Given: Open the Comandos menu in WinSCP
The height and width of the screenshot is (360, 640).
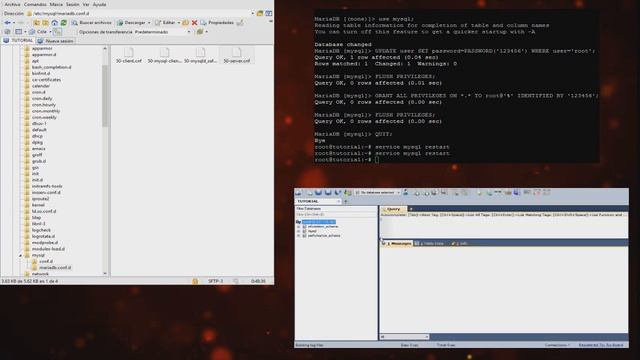Looking at the screenshot, I should pyautogui.click(x=35, y=4).
